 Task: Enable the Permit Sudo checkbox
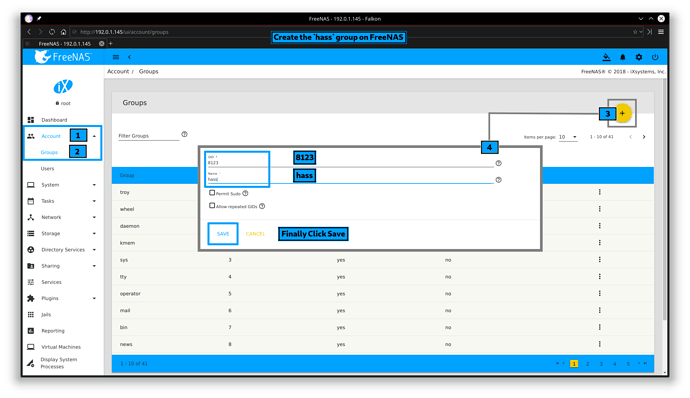point(212,193)
